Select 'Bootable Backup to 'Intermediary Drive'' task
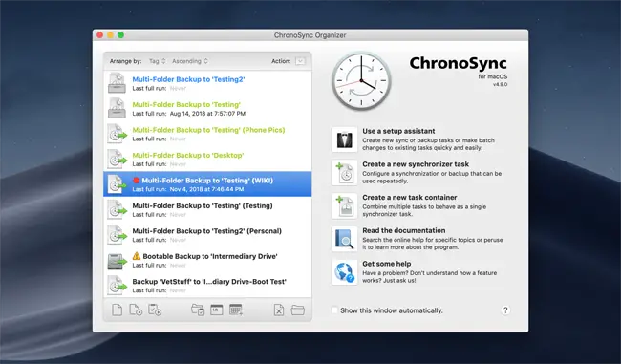The image size is (621, 364). pyautogui.click(x=207, y=260)
